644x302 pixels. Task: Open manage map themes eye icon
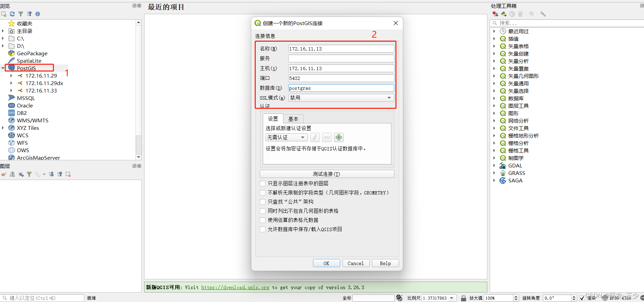[21, 174]
